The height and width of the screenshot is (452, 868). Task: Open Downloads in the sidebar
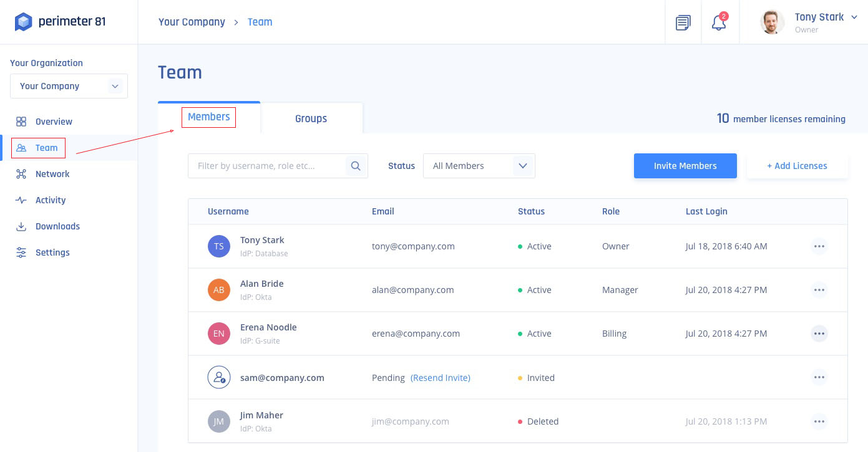click(57, 226)
